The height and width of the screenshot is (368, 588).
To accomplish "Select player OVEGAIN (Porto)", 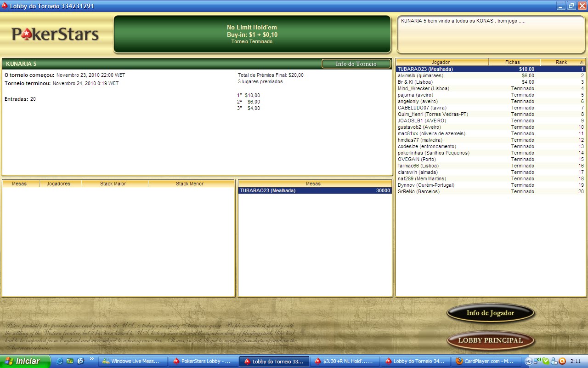I will click(491, 159).
